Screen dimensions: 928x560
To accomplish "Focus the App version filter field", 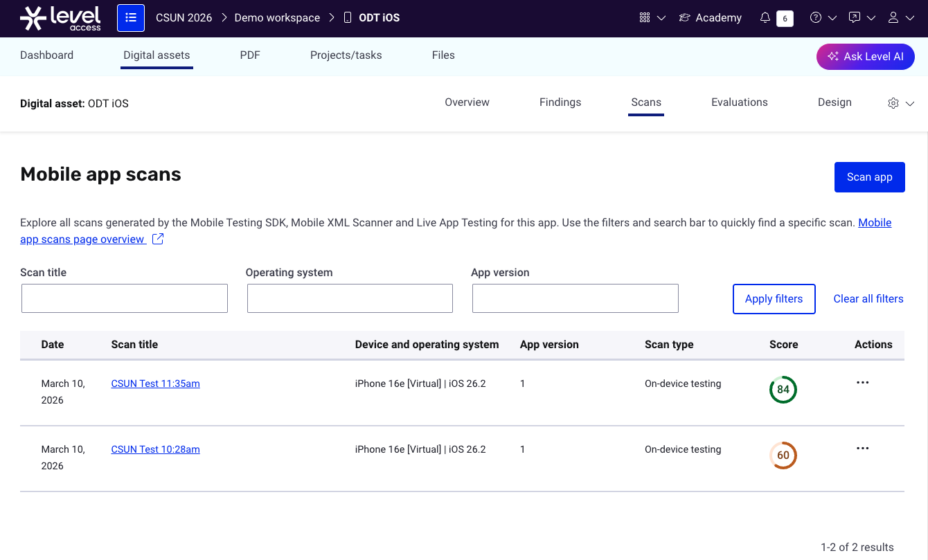I will pyautogui.click(x=575, y=298).
